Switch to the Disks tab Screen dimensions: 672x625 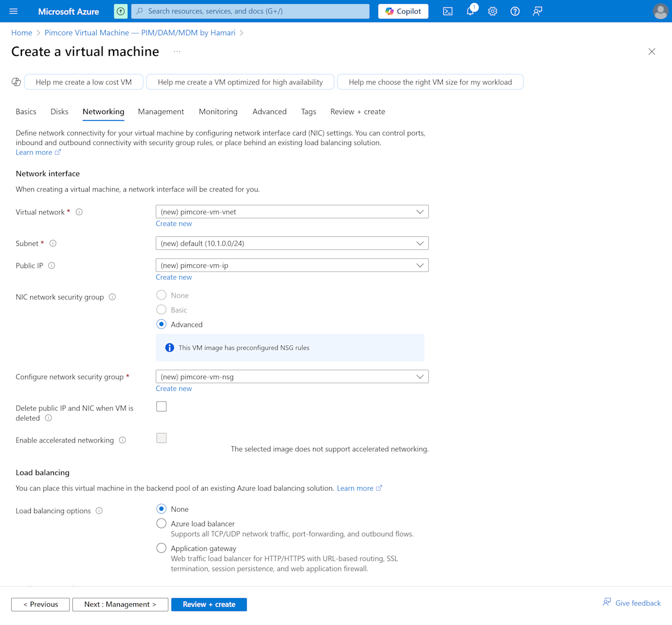click(59, 112)
